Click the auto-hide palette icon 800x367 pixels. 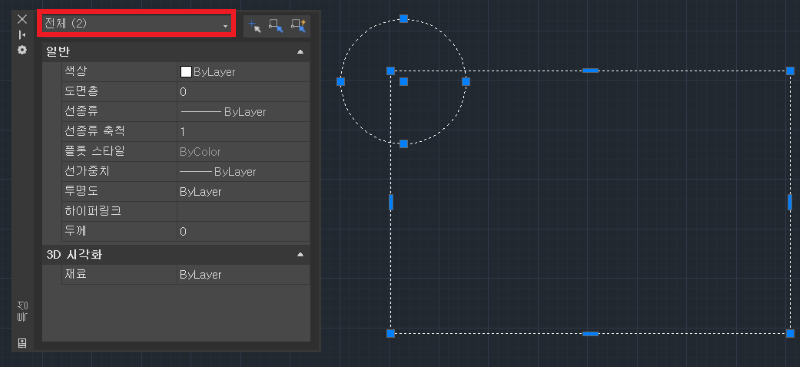(22, 35)
